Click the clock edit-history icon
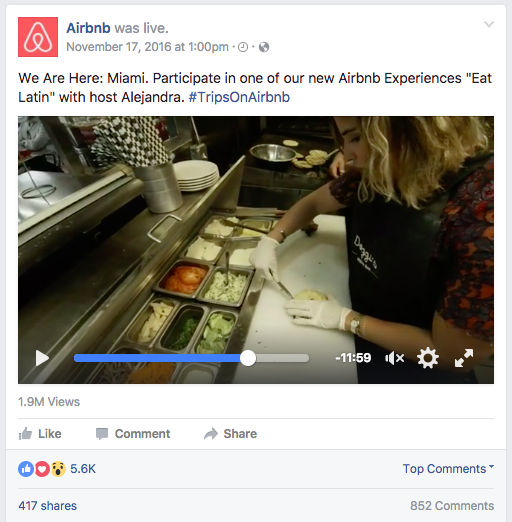Image resolution: width=512 pixels, height=522 pixels. 243,47
